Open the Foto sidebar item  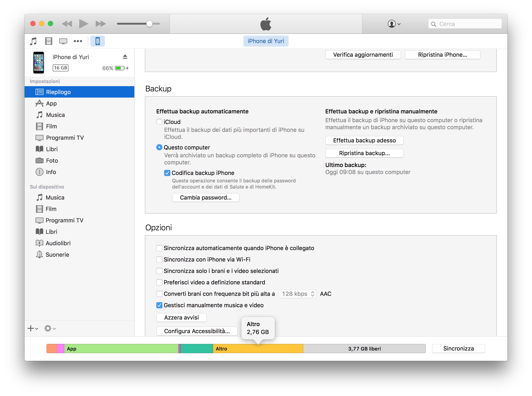tap(52, 161)
